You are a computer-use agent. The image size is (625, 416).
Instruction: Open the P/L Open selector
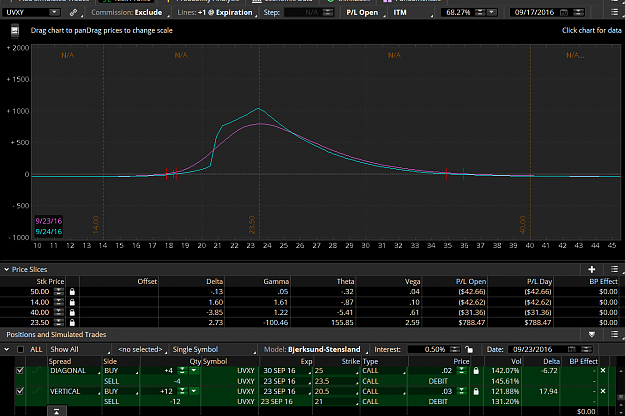pyautogui.click(x=365, y=12)
